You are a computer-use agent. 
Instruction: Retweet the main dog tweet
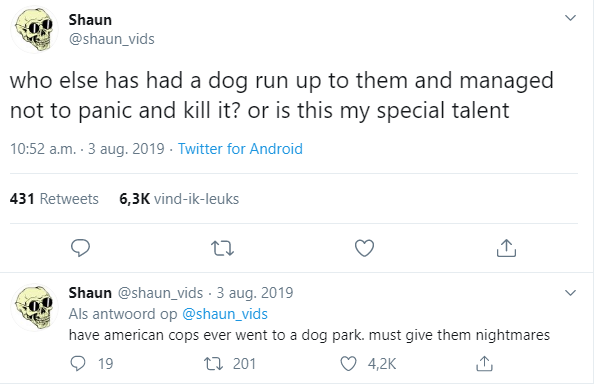click(222, 249)
